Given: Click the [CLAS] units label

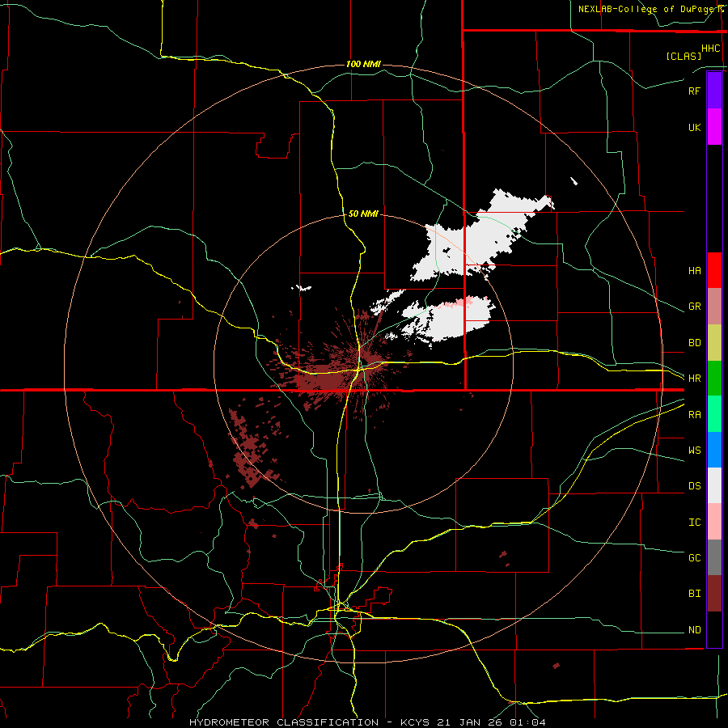Looking at the screenshot, I should (684, 56).
